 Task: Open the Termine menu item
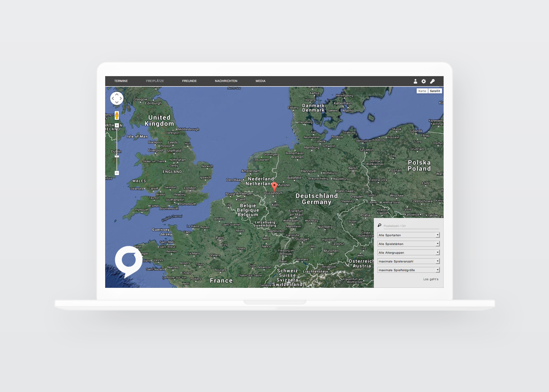pyautogui.click(x=121, y=81)
